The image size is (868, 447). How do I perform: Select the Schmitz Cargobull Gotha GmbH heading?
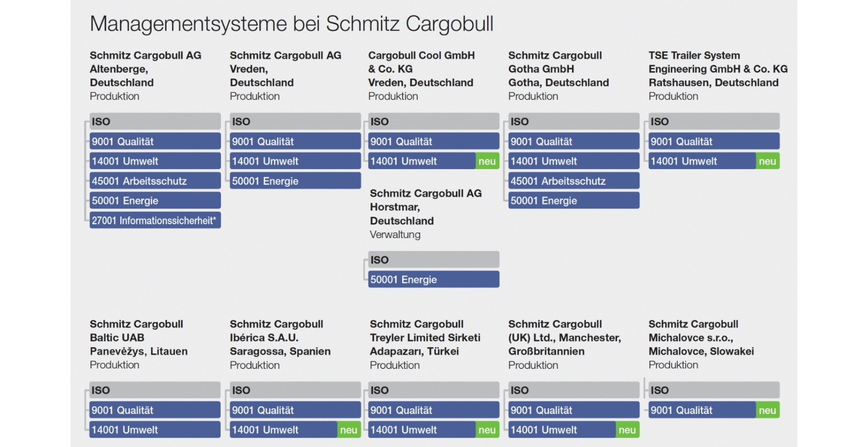click(x=558, y=69)
